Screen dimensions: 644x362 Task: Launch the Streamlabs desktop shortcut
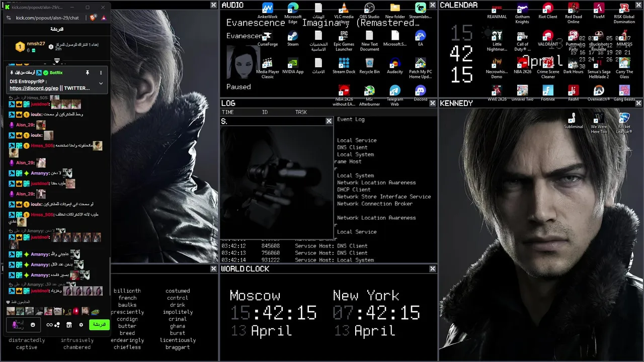pyautogui.click(x=421, y=12)
